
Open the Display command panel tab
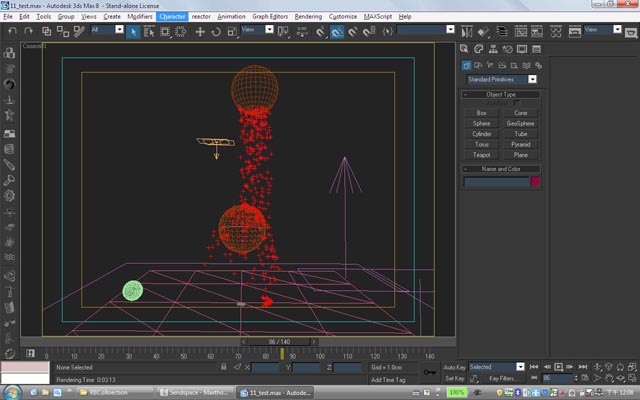tap(522, 49)
